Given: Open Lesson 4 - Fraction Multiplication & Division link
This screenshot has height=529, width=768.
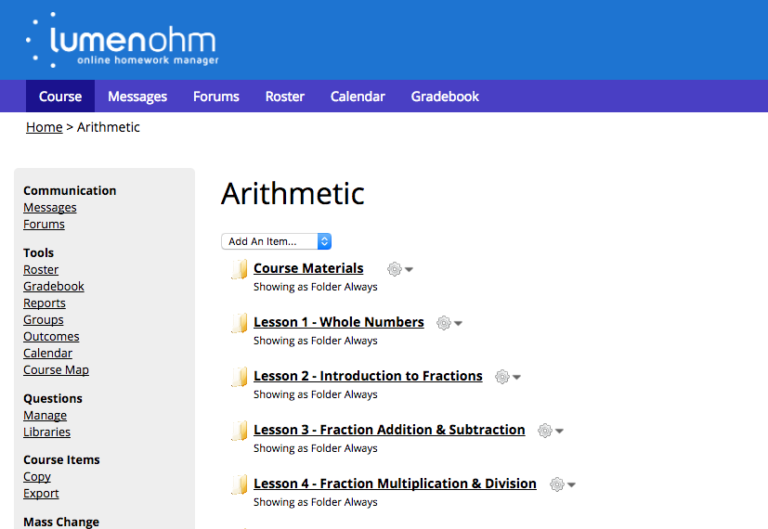Looking at the screenshot, I should (x=395, y=484).
